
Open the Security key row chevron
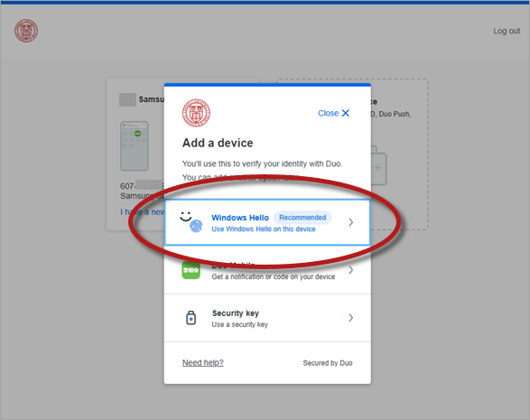(351, 318)
